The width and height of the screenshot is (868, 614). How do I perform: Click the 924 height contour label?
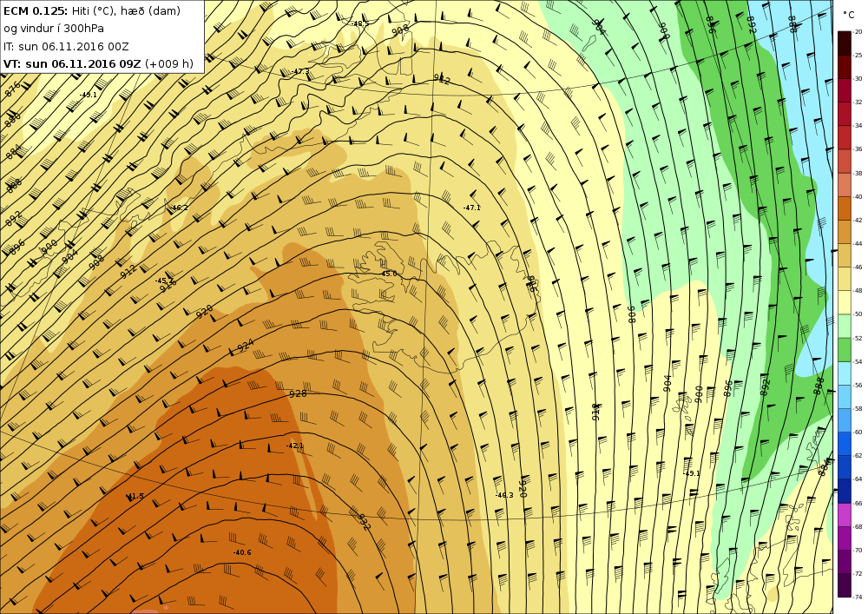(246, 346)
